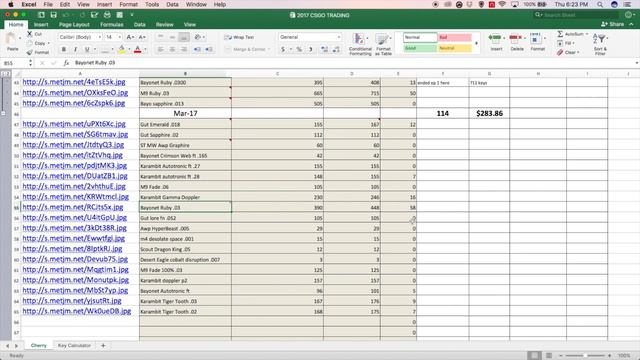Expand the formula bar chevron

click(x=636, y=63)
